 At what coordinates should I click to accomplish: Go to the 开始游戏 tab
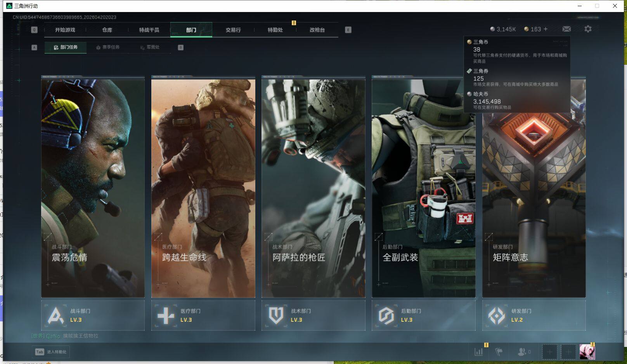(65, 30)
